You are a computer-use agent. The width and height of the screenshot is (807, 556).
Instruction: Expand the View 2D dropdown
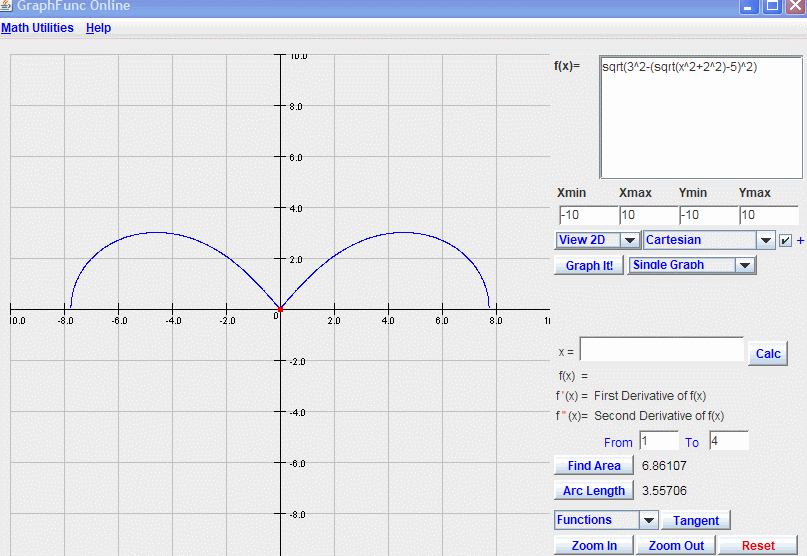tap(629, 240)
